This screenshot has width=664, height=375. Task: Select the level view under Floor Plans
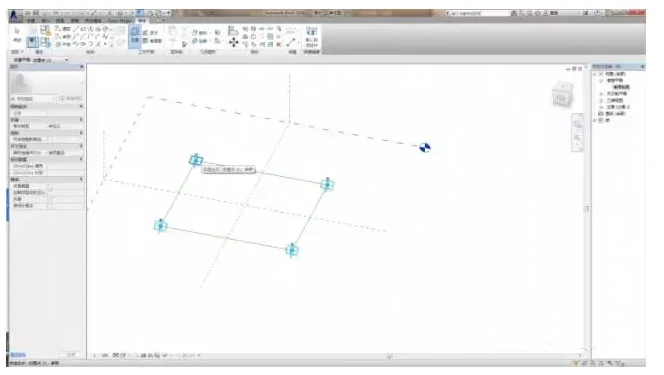[621, 87]
